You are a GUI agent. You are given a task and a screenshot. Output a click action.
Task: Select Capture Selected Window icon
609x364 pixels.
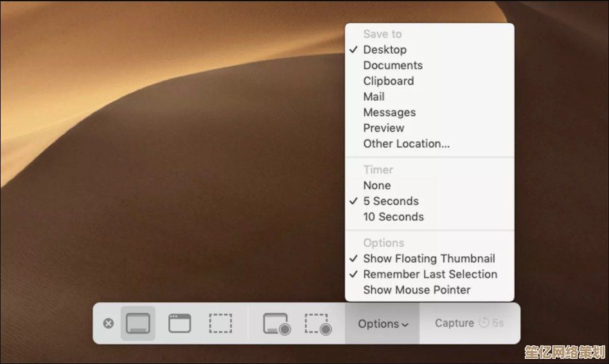(180, 324)
